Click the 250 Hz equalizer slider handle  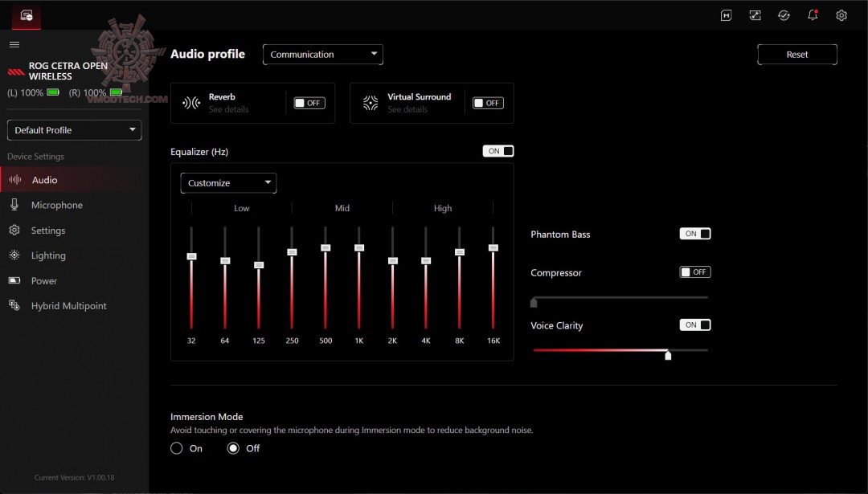pyautogui.click(x=292, y=251)
